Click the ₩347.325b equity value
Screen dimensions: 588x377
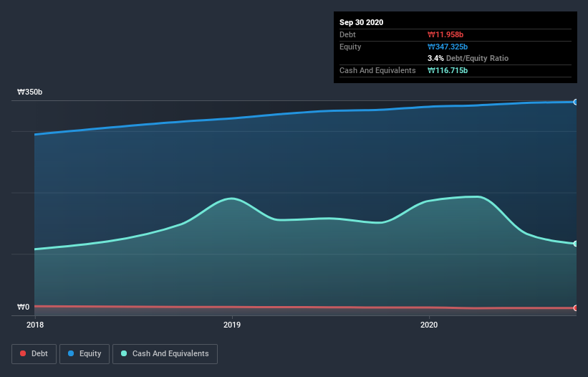tap(448, 47)
